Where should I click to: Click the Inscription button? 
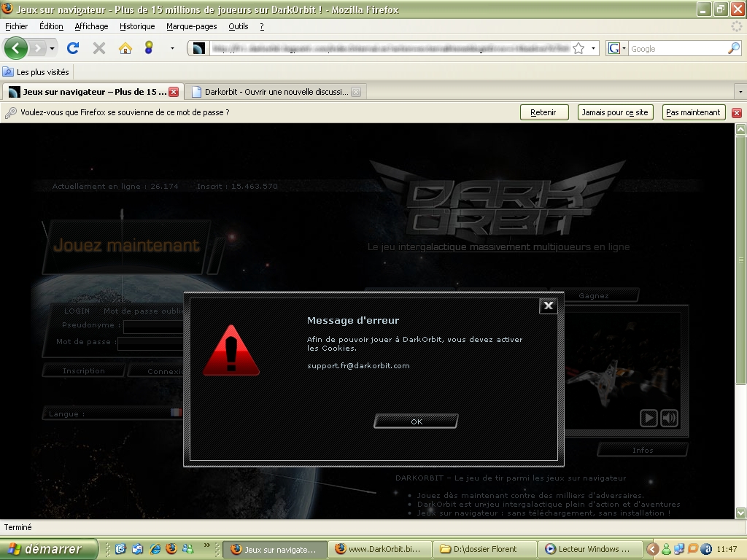point(84,370)
